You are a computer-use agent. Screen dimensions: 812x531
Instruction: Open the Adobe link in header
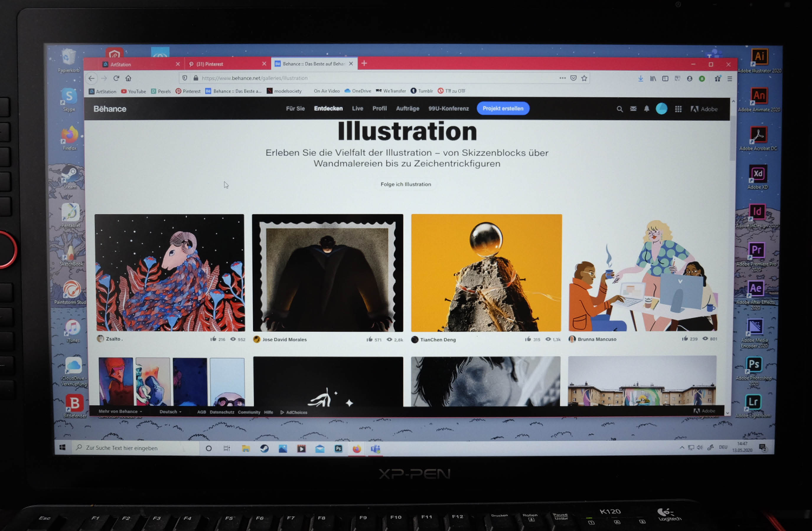pos(704,109)
